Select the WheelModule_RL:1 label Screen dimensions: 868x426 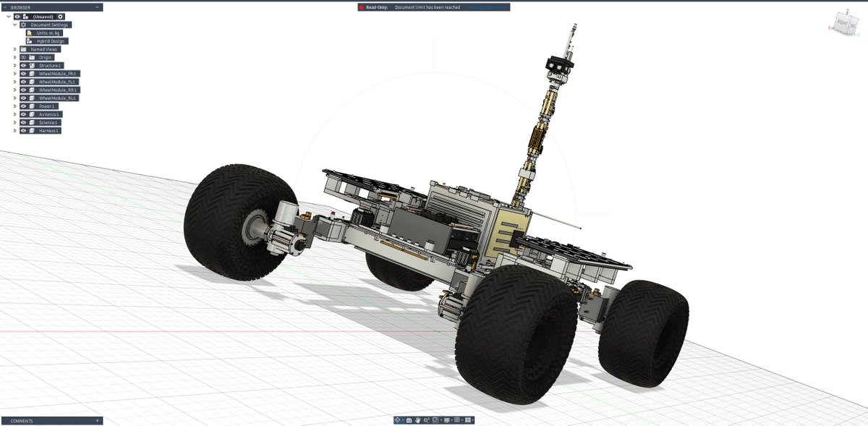(x=57, y=98)
